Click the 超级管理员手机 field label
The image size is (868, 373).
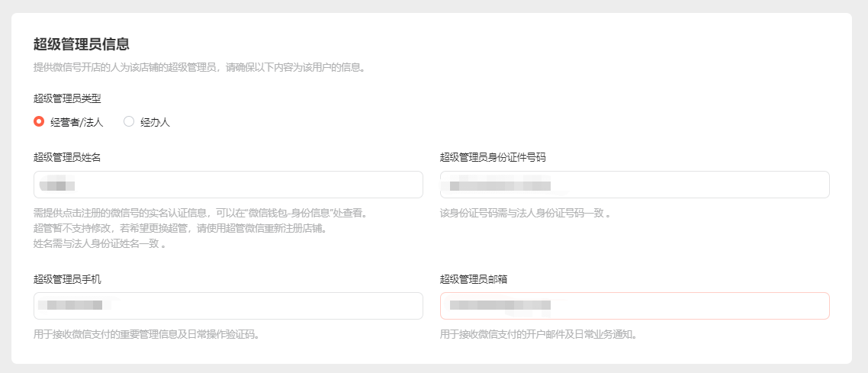click(x=67, y=279)
